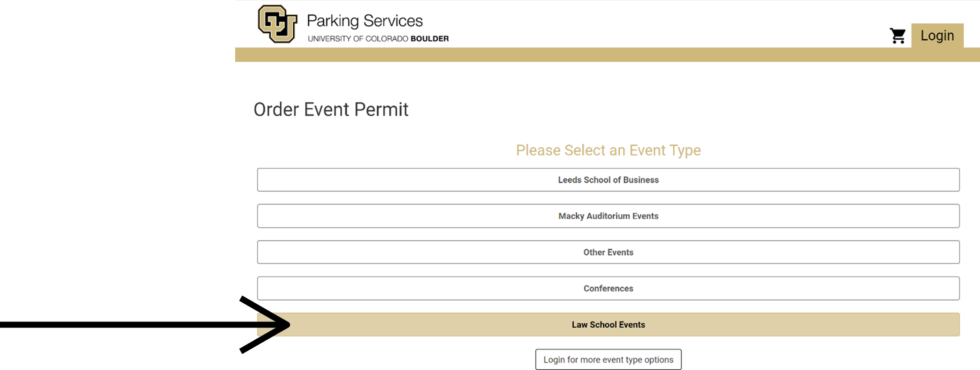This screenshot has height=370, width=980.
Task: Click the Please Select an Event Type heading
Action: (x=608, y=150)
